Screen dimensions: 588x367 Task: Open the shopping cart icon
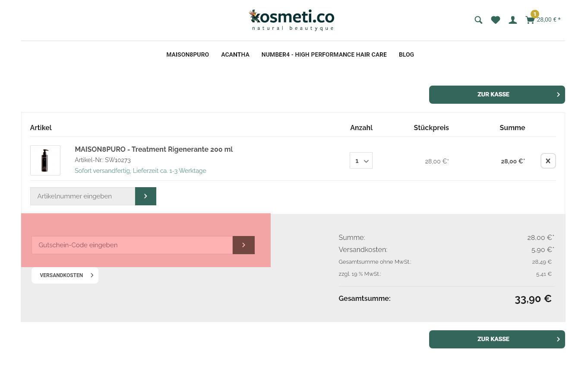pyautogui.click(x=530, y=20)
